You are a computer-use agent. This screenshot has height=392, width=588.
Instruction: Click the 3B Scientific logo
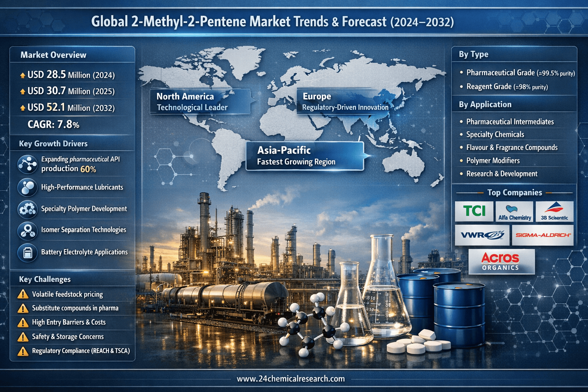pos(554,212)
